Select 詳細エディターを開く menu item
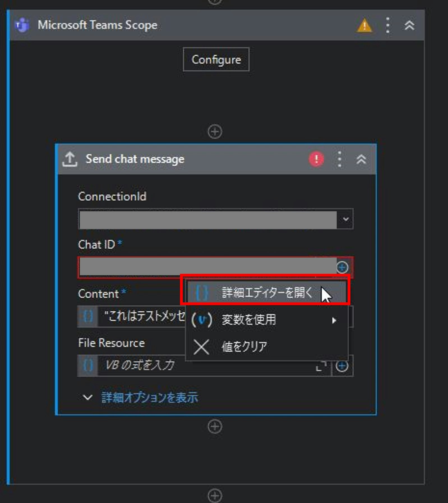448x503 pixels. tap(266, 292)
